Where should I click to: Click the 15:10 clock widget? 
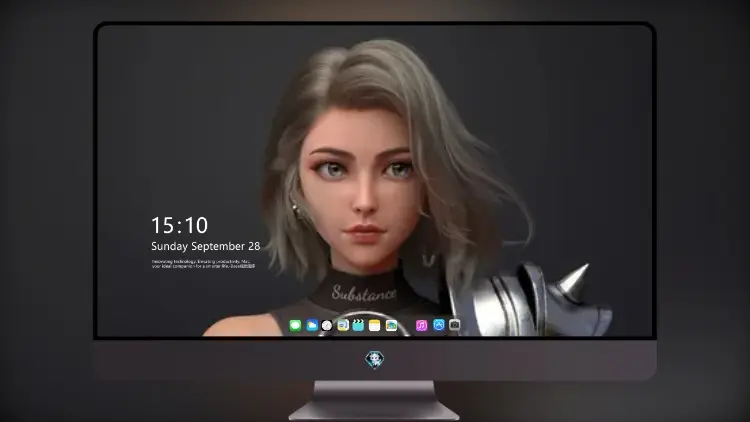[x=179, y=225]
